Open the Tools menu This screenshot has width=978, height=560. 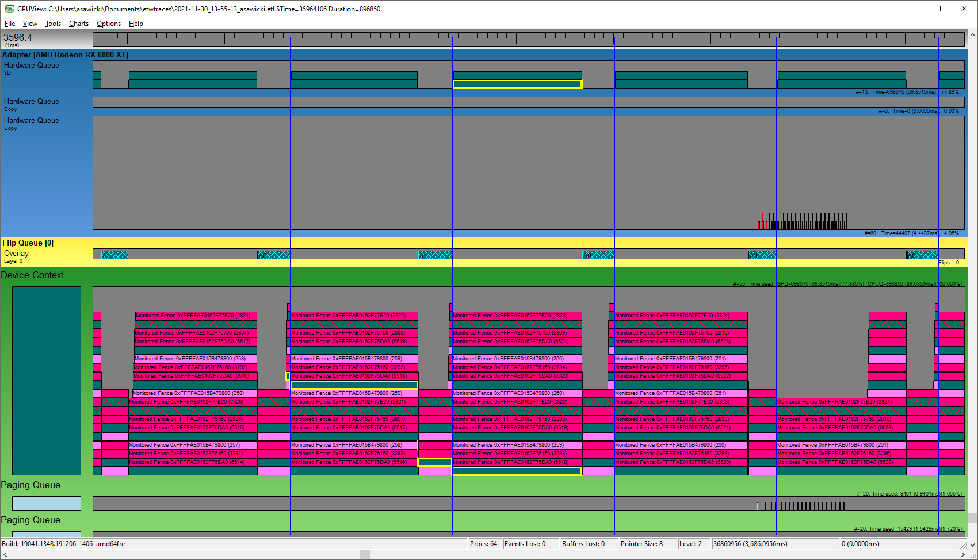coord(53,24)
